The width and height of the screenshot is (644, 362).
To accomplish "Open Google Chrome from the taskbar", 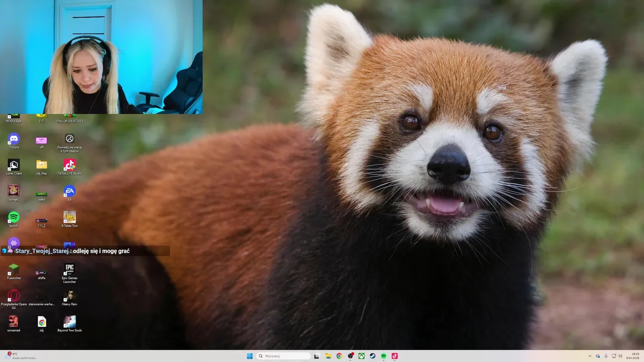I will point(339,356).
